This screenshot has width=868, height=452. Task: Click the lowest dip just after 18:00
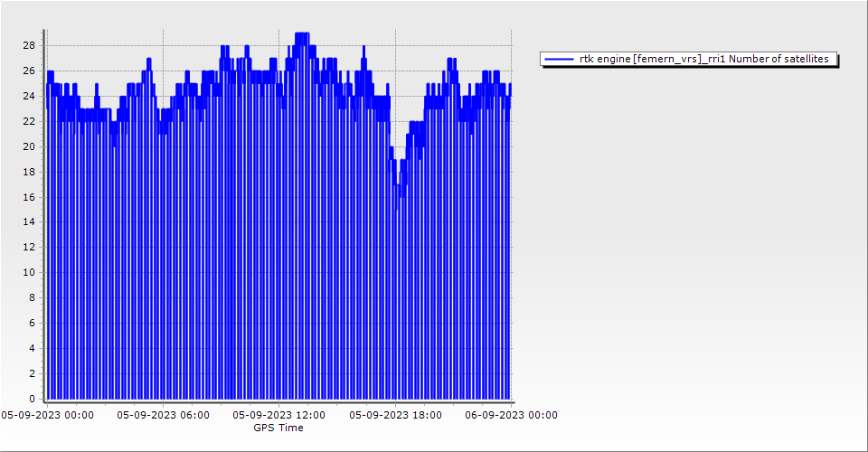click(396, 210)
